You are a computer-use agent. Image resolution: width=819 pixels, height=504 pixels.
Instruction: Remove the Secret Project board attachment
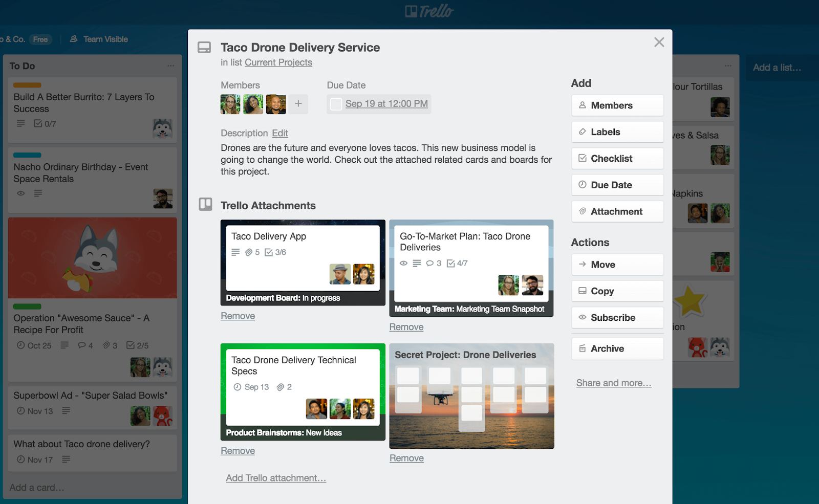[406, 458]
